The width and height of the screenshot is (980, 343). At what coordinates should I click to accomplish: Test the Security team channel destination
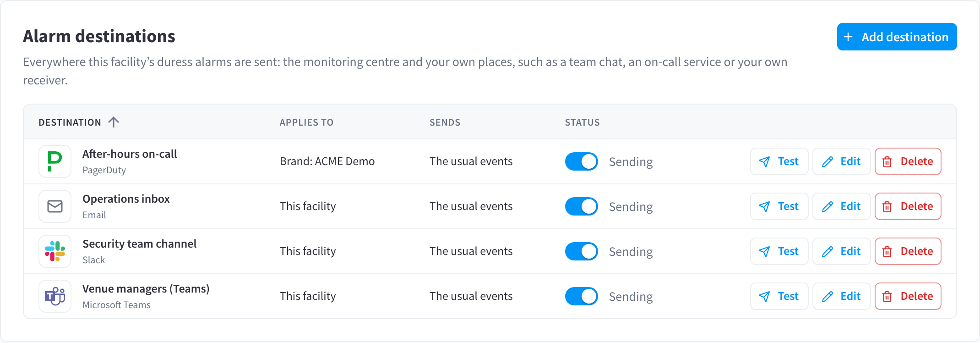click(x=779, y=251)
